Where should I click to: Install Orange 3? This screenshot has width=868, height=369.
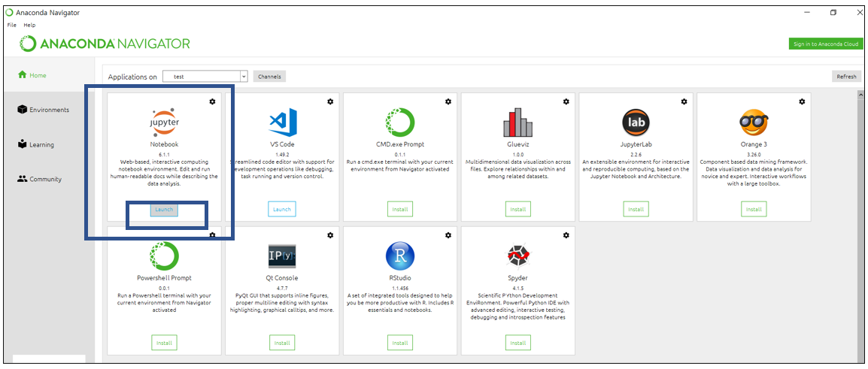click(754, 209)
